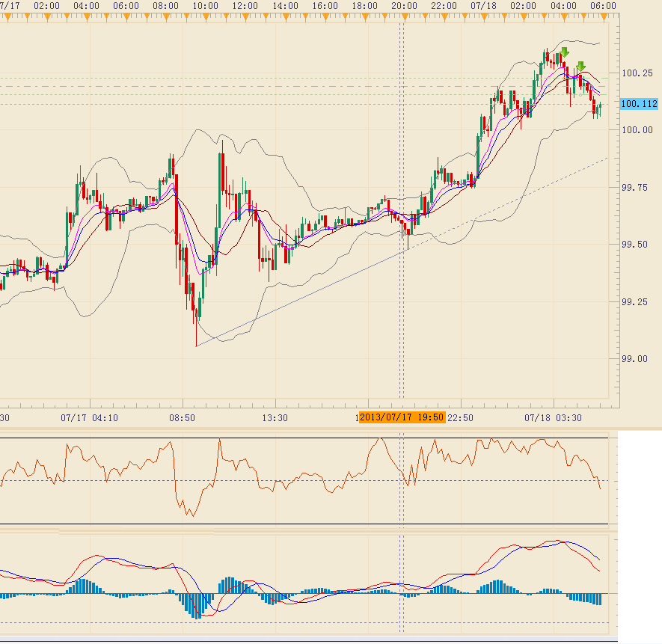Click the 22:00 label on top time axis
This screenshot has width=662, height=644.
coord(444,6)
